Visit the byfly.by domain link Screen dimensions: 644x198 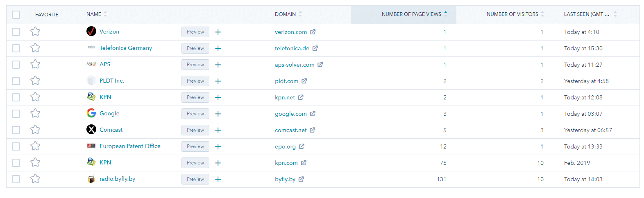point(285,179)
